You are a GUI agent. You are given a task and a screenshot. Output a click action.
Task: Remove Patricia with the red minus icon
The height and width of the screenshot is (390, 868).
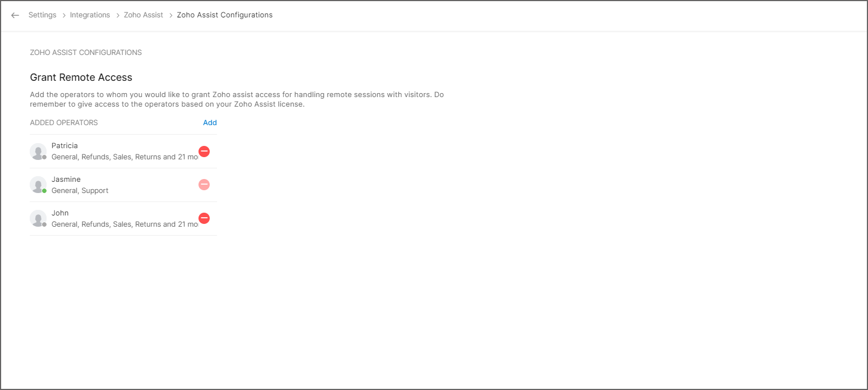[x=204, y=151]
